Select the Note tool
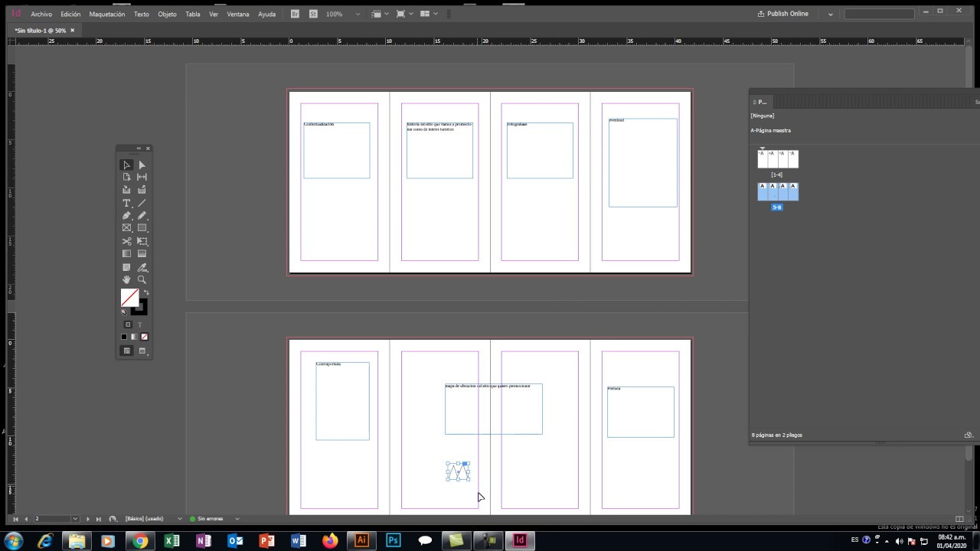This screenshot has height=551, width=980. 126,267
